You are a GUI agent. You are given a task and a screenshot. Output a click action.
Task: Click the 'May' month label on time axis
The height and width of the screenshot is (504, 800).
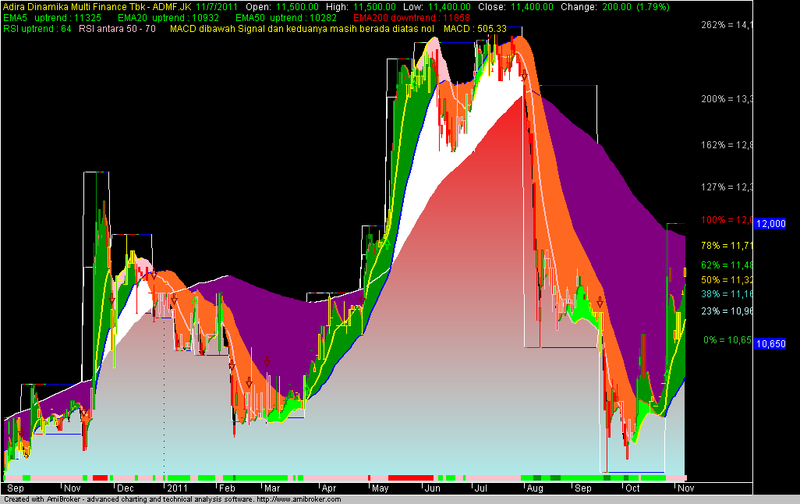pyautogui.click(x=380, y=488)
